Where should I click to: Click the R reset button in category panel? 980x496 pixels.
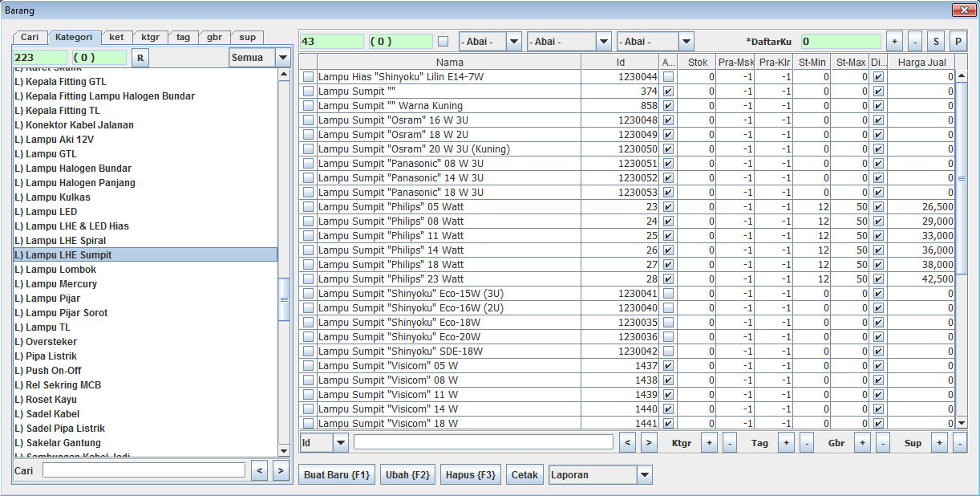pos(140,57)
